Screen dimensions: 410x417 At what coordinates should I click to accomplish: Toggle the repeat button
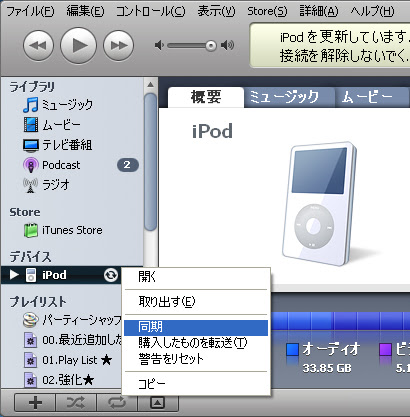117,403
